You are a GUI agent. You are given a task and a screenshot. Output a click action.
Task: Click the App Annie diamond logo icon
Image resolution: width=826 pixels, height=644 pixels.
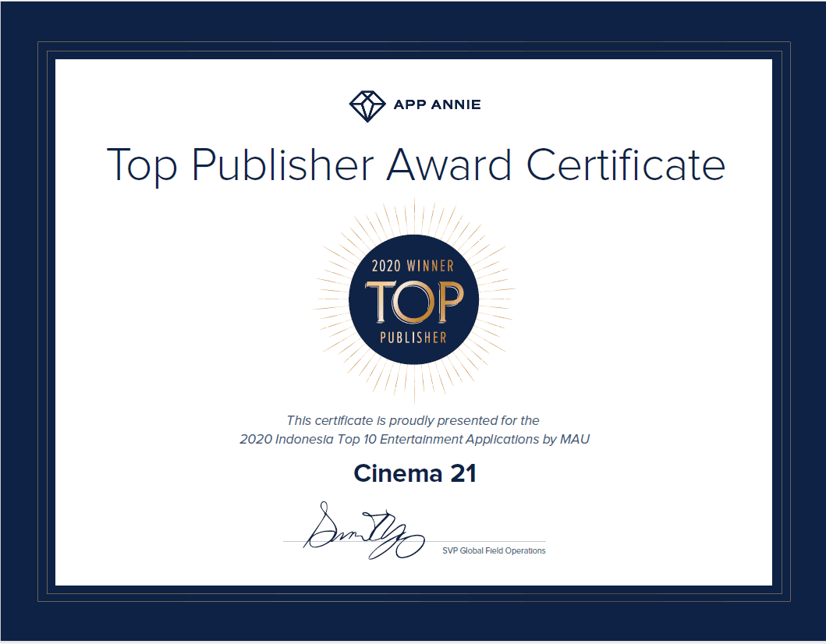(x=367, y=105)
